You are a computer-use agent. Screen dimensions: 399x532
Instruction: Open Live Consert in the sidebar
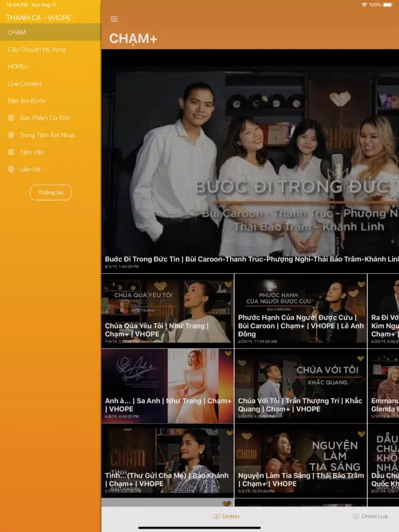point(50,84)
